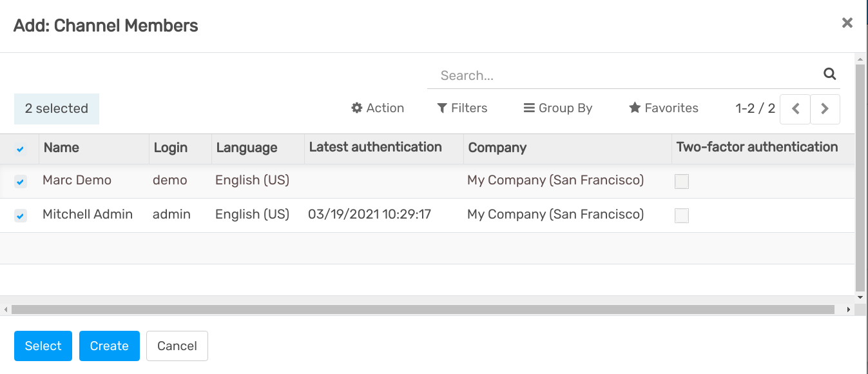Sort by the Name column header
Viewport: 868px width, 374px height.
pyautogui.click(x=61, y=148)
